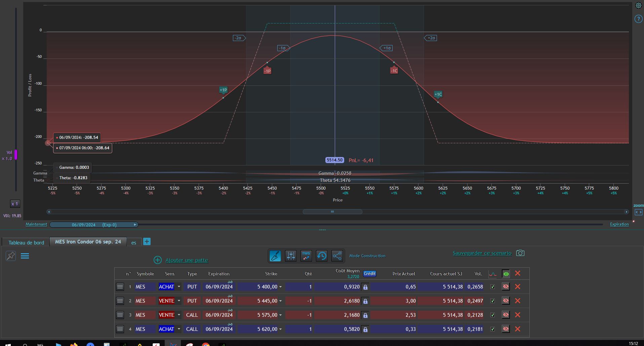Select the construction brush mode icon
This screenshot has width=644, height=346.
coord(275,256)
